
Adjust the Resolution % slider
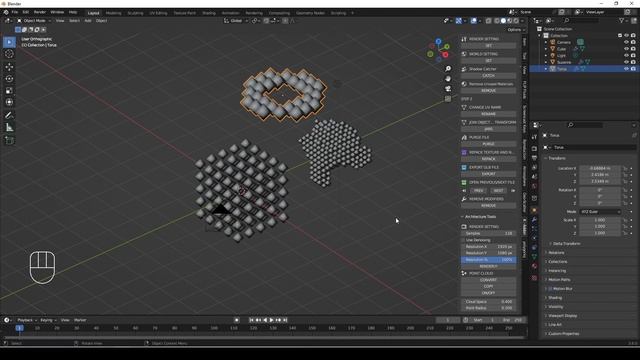488,260
